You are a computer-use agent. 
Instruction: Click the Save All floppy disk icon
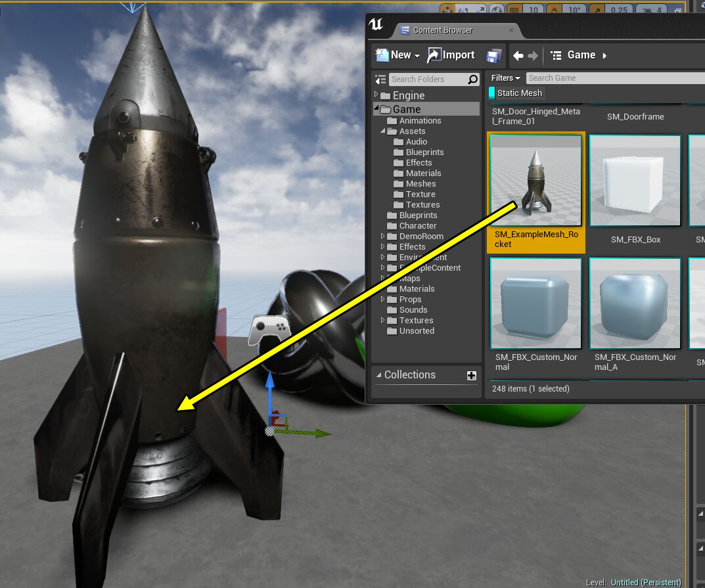click(x=494, y=56)
